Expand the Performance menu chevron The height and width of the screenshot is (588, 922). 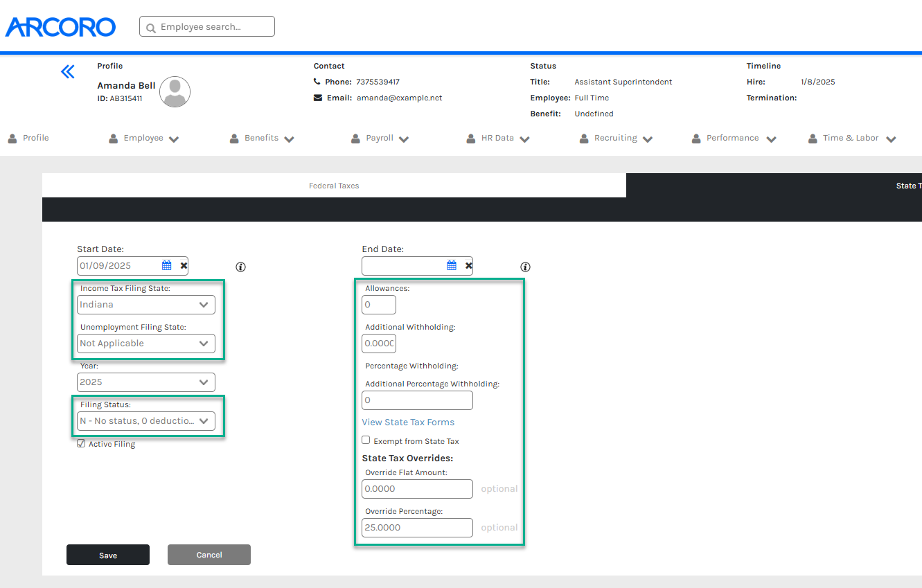click(x=771, y=139)
